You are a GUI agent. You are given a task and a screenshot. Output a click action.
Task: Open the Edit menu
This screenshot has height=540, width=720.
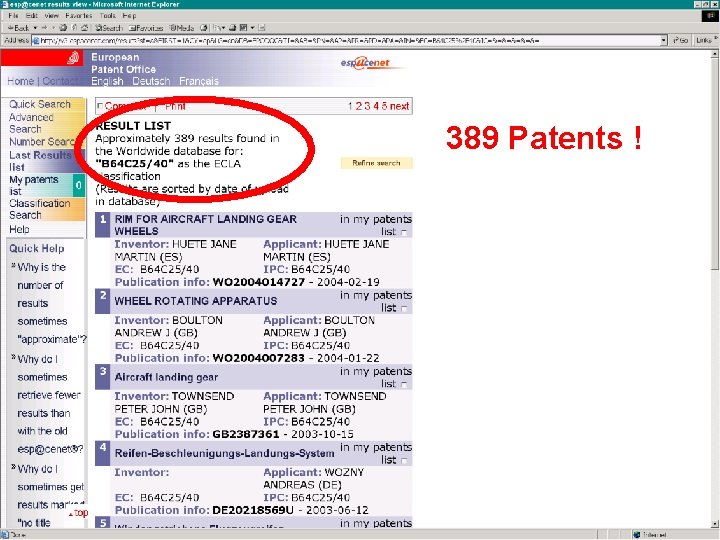pyautogui.click(x=31, y=16)
